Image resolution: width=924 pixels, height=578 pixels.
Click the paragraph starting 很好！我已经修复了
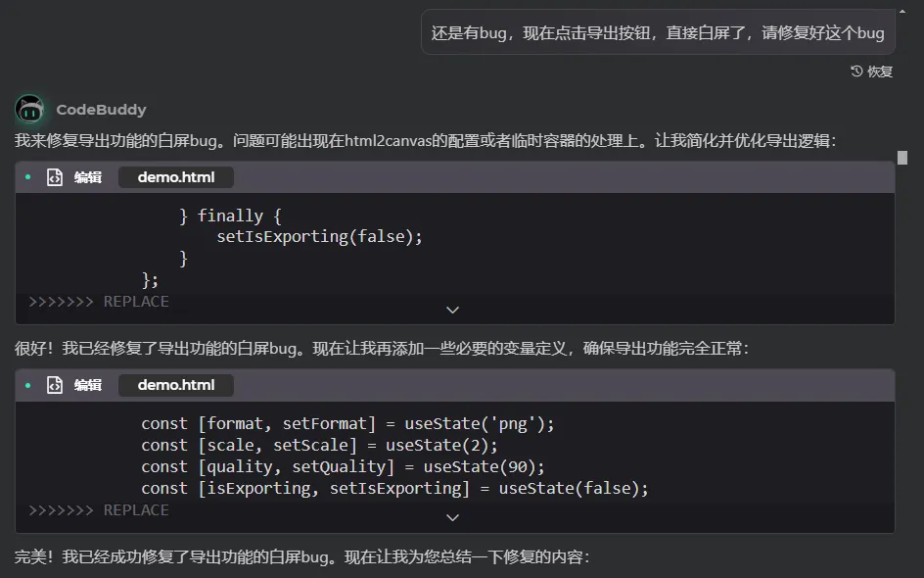coord(382,349)
